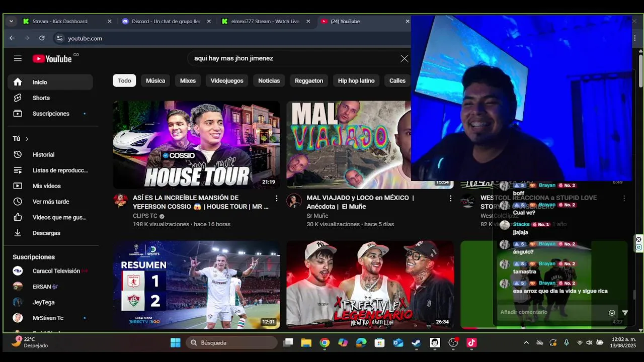644x362 pixels.
Task: Open File Explorer from the taskbar
Action: (x=306, y=343)
